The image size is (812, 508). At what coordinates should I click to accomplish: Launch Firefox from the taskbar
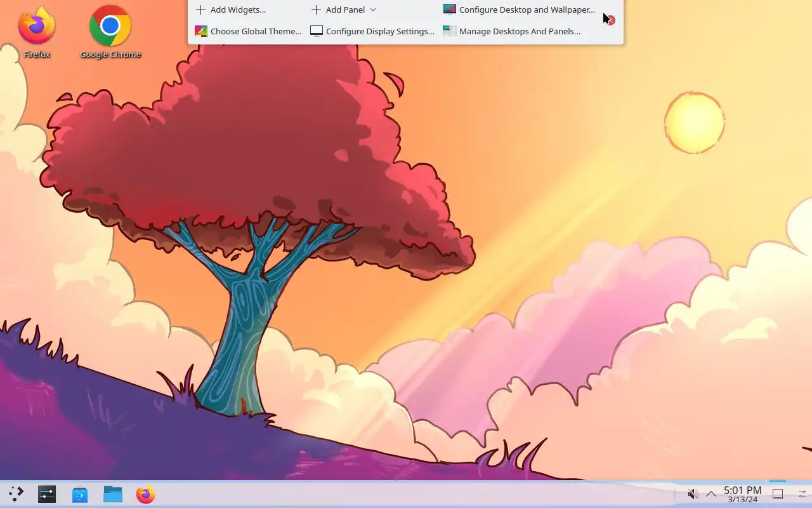146,494
